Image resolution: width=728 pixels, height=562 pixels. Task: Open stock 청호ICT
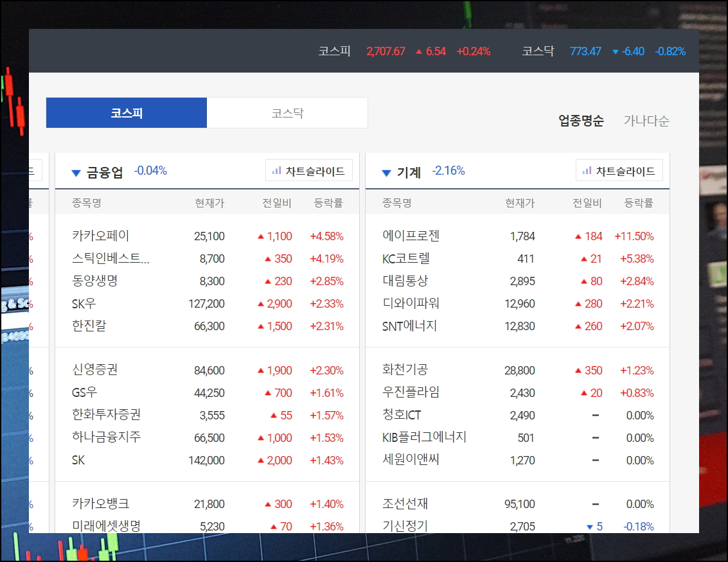[x=402, y=415]
